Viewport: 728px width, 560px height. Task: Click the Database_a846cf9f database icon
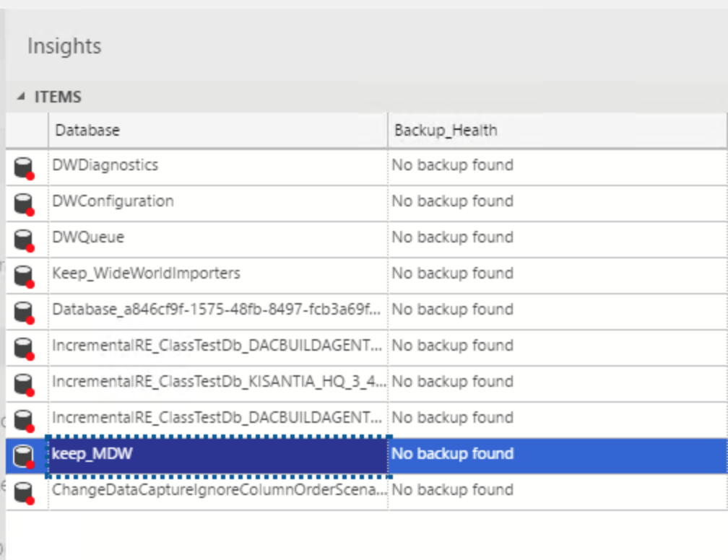[x=23, y=309]
